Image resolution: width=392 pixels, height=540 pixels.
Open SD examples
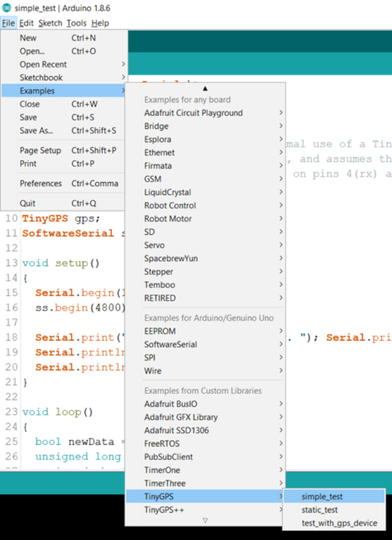point(205,232)
